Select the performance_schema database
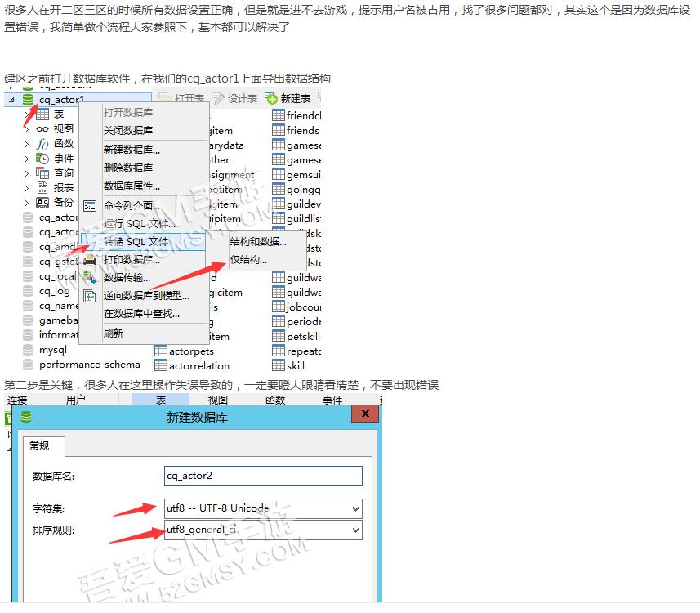The width and height of the screenshot is (700, 613). (89, 365)
